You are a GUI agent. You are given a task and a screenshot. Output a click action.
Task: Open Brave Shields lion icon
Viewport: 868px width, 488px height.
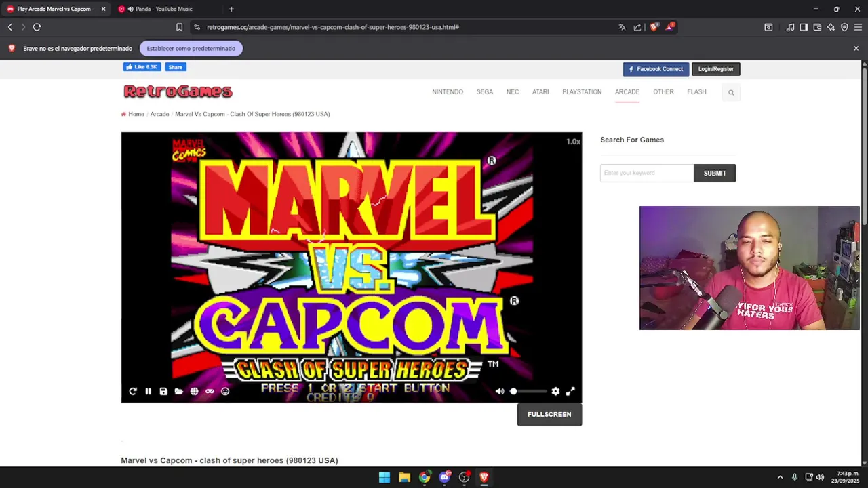[654, 27]
